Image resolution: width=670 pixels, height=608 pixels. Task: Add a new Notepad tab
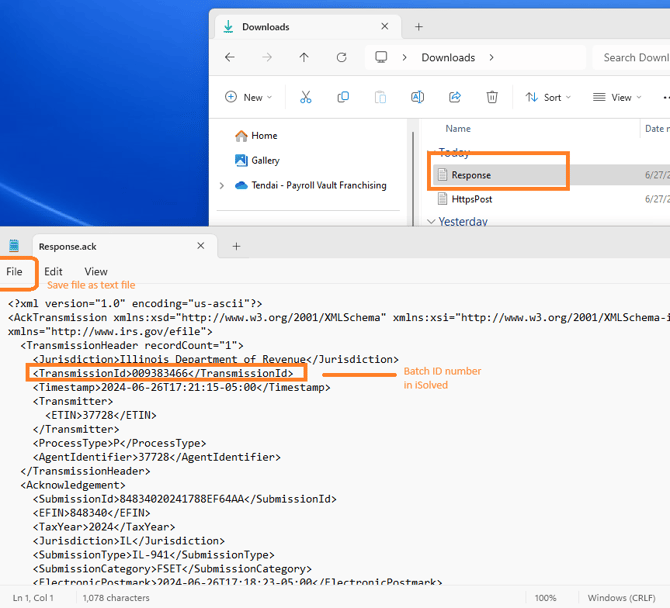click(236, 246)
